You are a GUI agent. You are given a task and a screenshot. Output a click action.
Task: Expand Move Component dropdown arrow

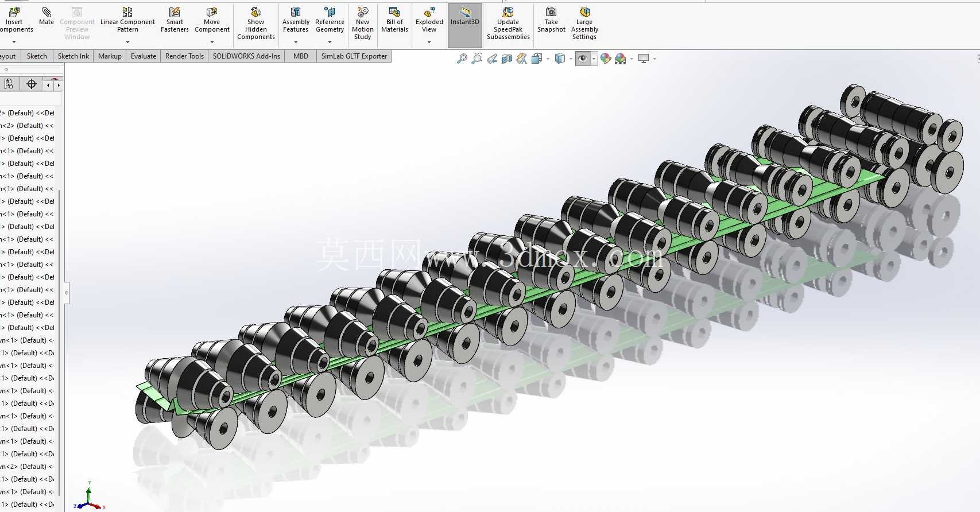tap(212, 42)
